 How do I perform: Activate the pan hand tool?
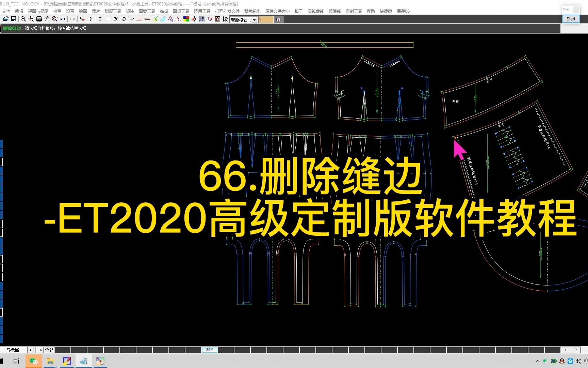click(47, 19)
